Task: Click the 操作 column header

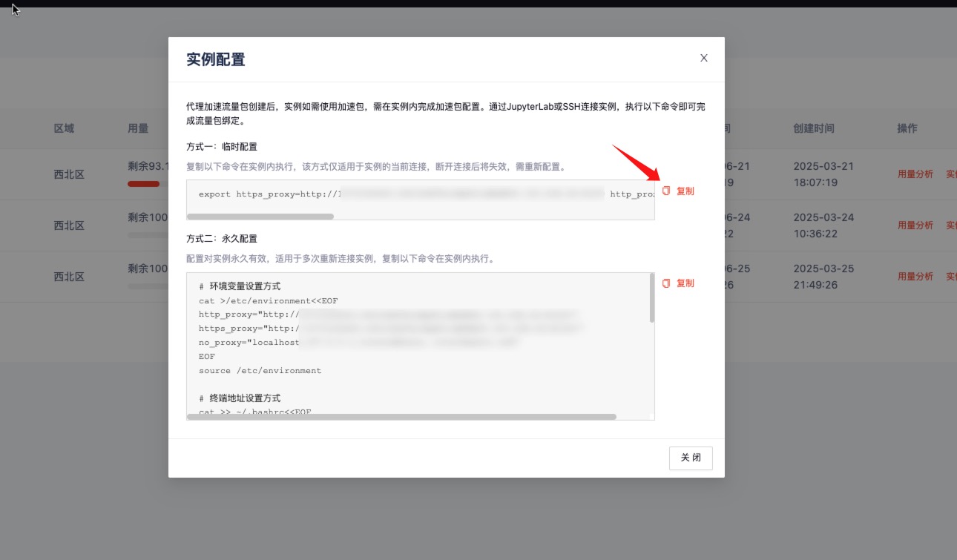Action: (x=907, y=128)
